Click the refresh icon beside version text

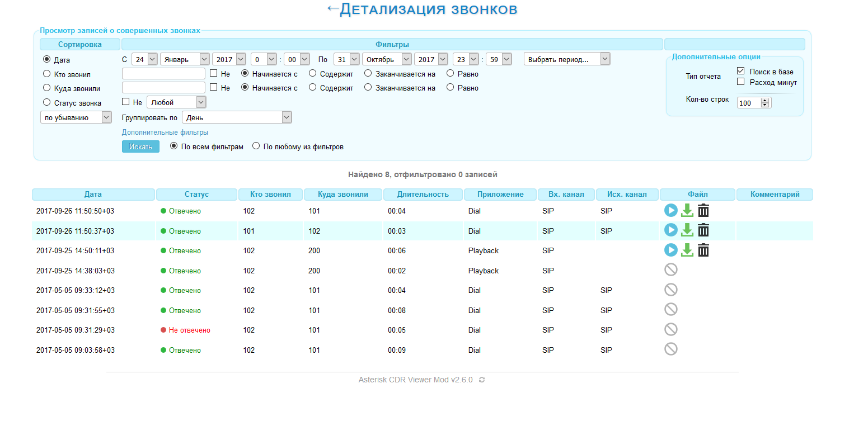[482, 380]
